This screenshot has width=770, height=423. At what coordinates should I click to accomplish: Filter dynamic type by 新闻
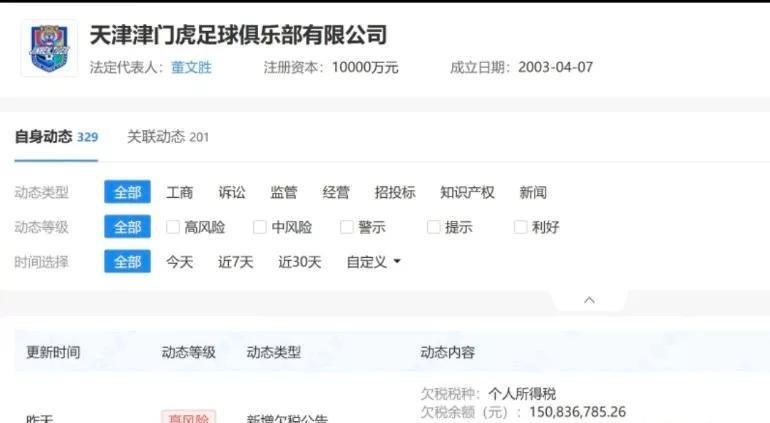[533, 192]
